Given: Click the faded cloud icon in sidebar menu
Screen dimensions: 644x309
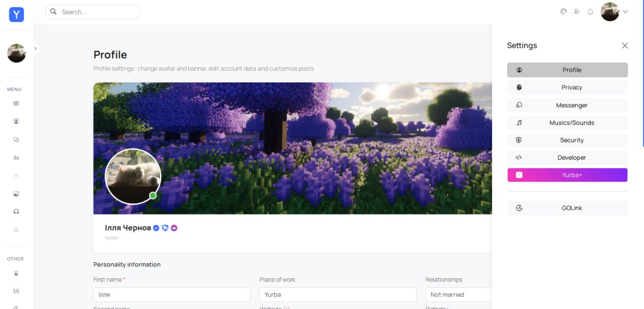Looking at the screenshot, I should pos(16,175).
